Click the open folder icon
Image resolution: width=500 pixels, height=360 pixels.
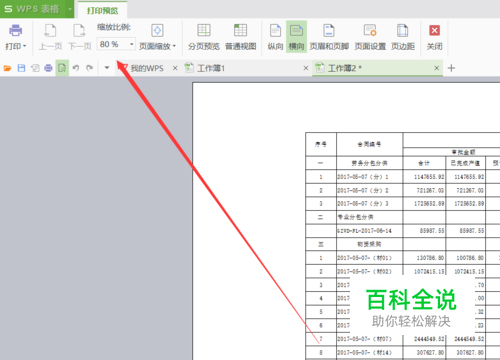tap(7, 68)
